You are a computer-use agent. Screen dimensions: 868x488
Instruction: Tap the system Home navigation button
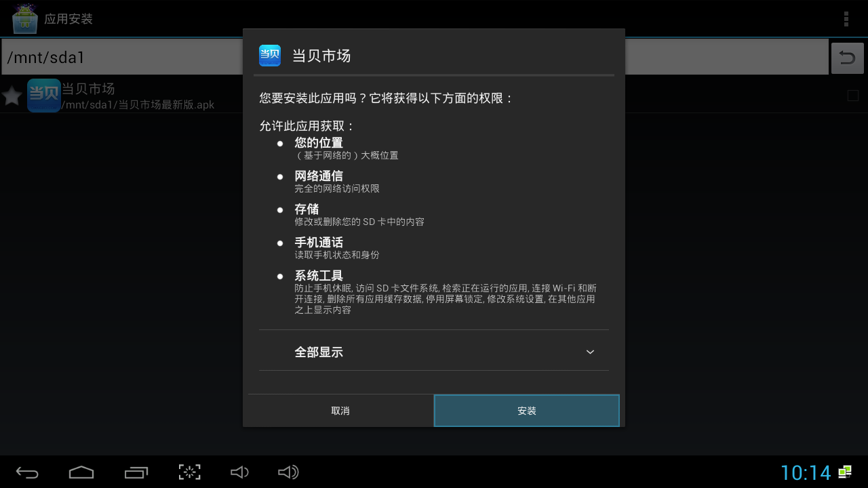point(81,472)
